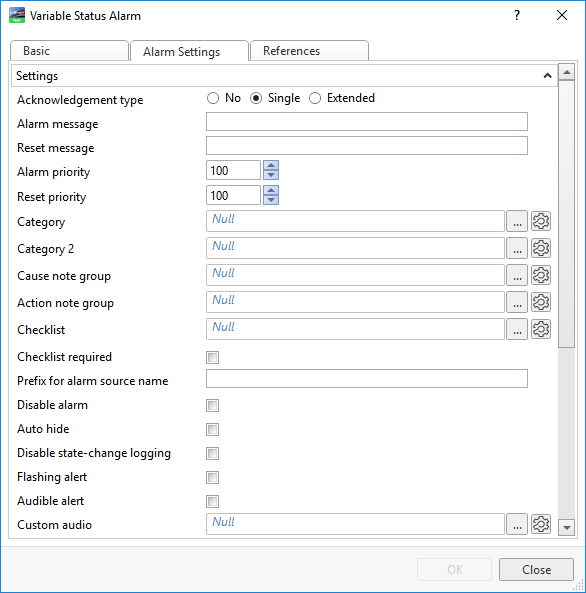This screenshot has width=586, height=593.
Task: Close the Variable Status Alarm dialog
Action: click(x=562, y=16)
